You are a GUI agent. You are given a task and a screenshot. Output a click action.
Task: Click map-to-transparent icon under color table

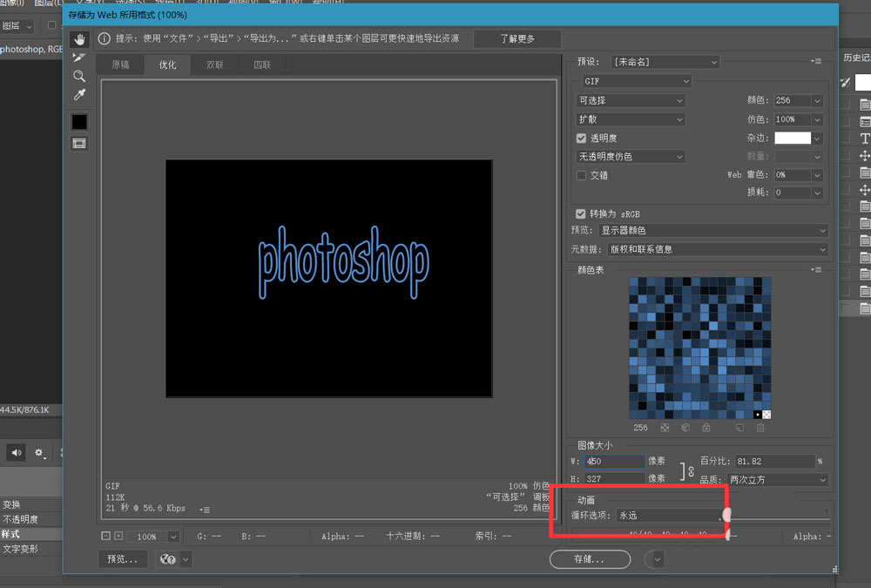click(665, 428)
